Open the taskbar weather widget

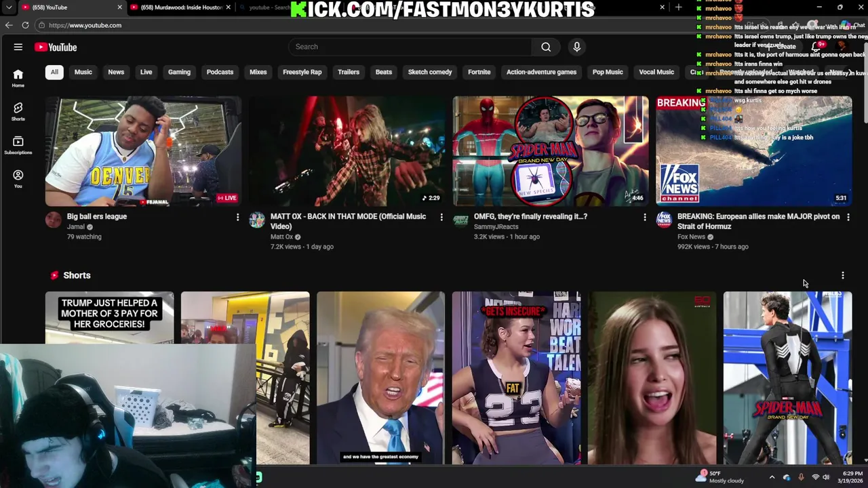tap(720, 476)
